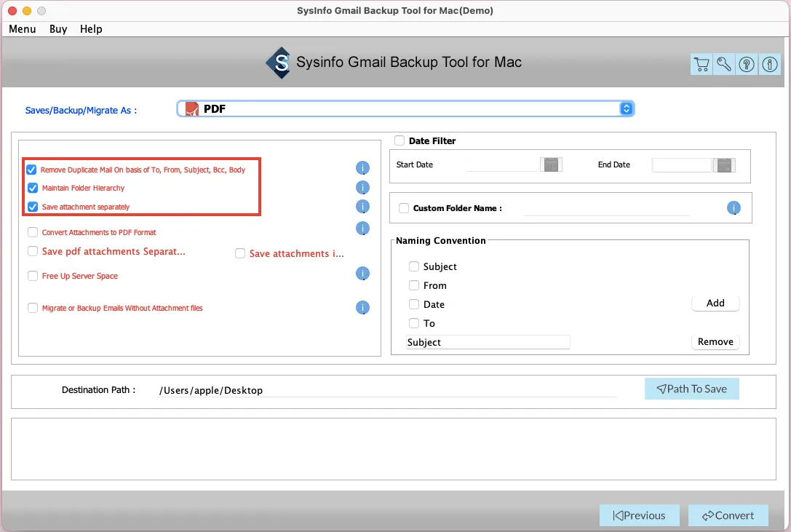Show info for Maintain Folder Hierarchy
The width and height of the screenshot is (791, 532).
click(362, 188)
